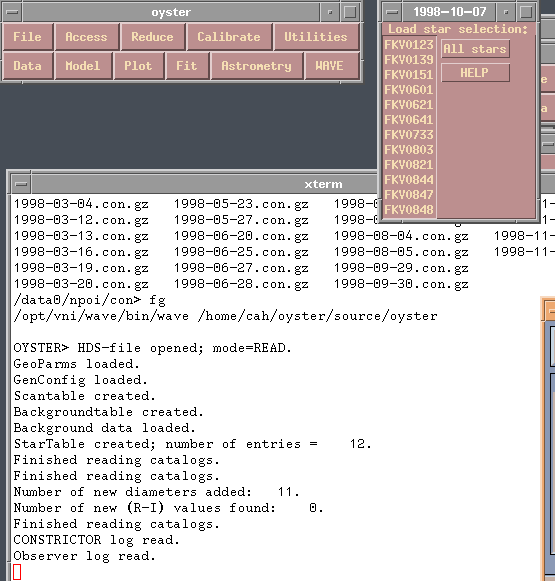Viewport: 555px width, 581px height.
Task: Select star FKV0123 from the list
Action: pyautogui.click(x=409, y=45)
